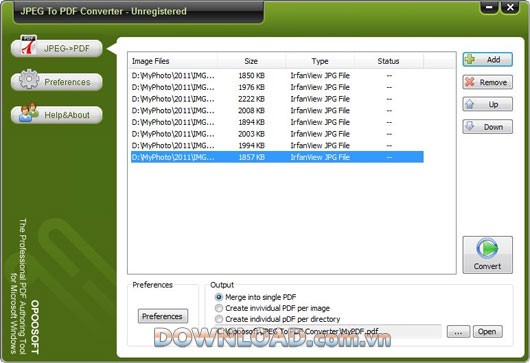Select the file row sized 2008 KB
This screenshot has width=530, height=363.
pos(277,111)
